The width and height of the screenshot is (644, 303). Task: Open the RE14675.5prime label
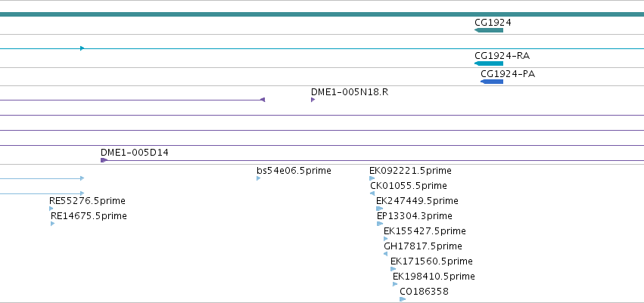[x=89, y=216]
